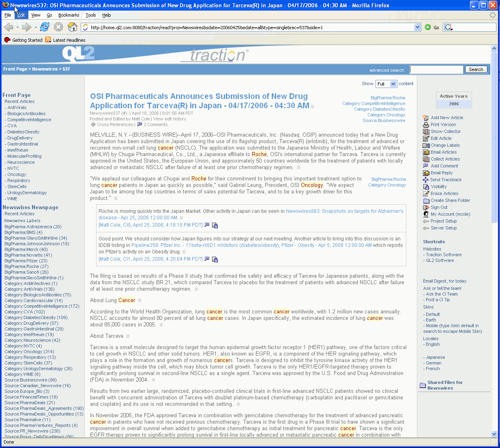Reload the page with the Refresh icon
This screenshot has height=448, width=500.
click(x=45, y=27)
